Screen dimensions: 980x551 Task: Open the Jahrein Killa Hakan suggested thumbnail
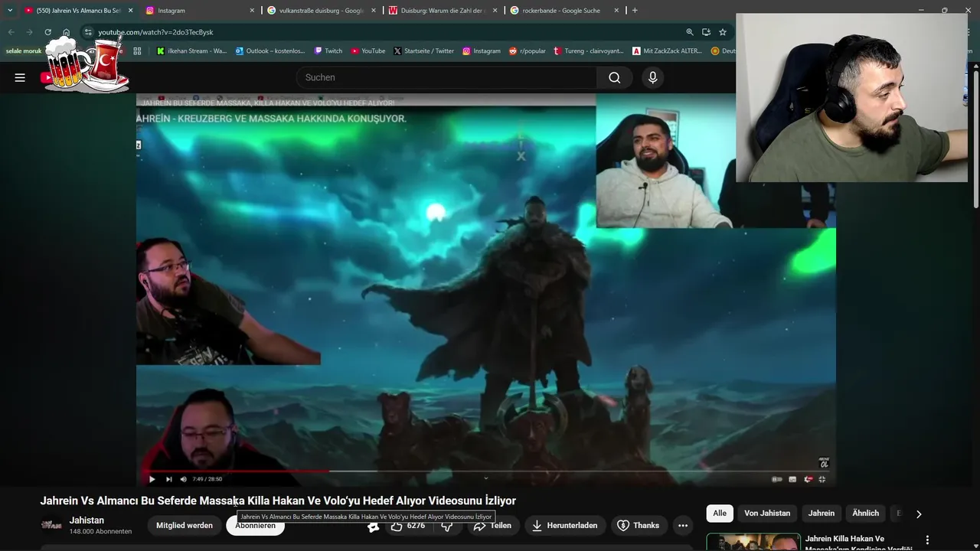click(x=753, y=542)
